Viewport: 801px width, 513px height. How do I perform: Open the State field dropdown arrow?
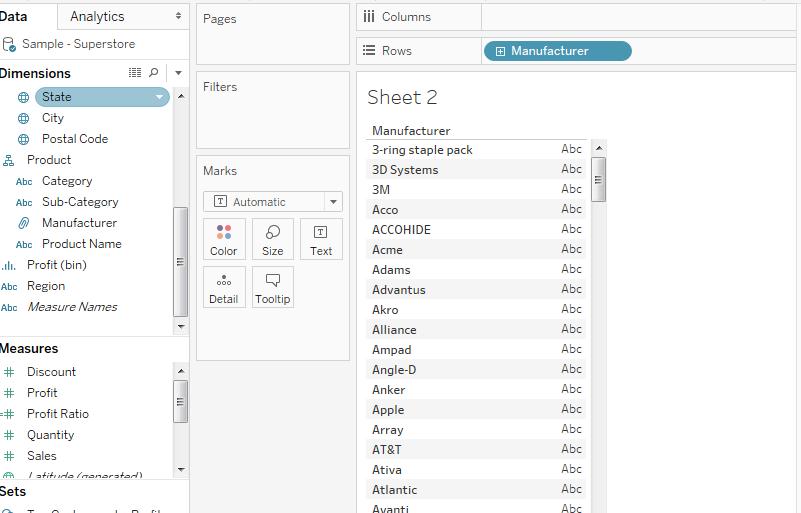tap(160, 97)
